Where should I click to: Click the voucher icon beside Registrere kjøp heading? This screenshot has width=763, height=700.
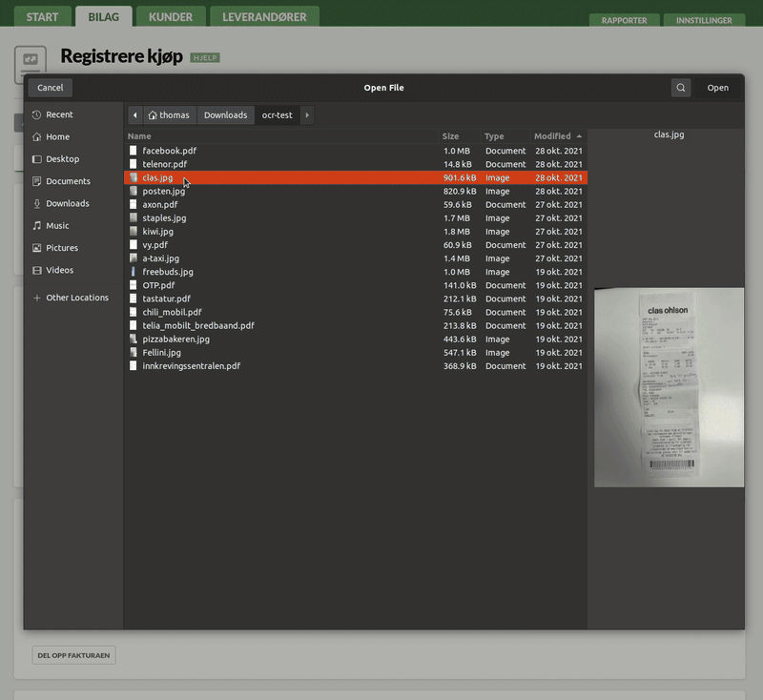(31, 64)
